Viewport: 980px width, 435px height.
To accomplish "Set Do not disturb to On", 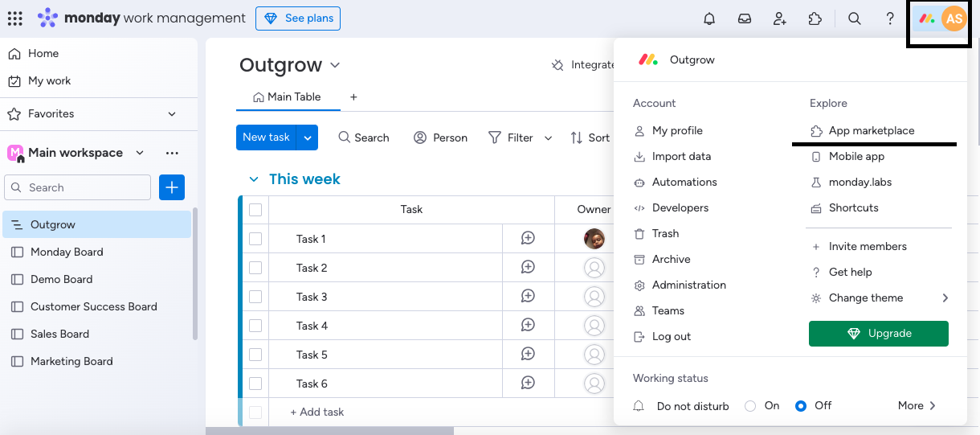I will tap(750, 406).
